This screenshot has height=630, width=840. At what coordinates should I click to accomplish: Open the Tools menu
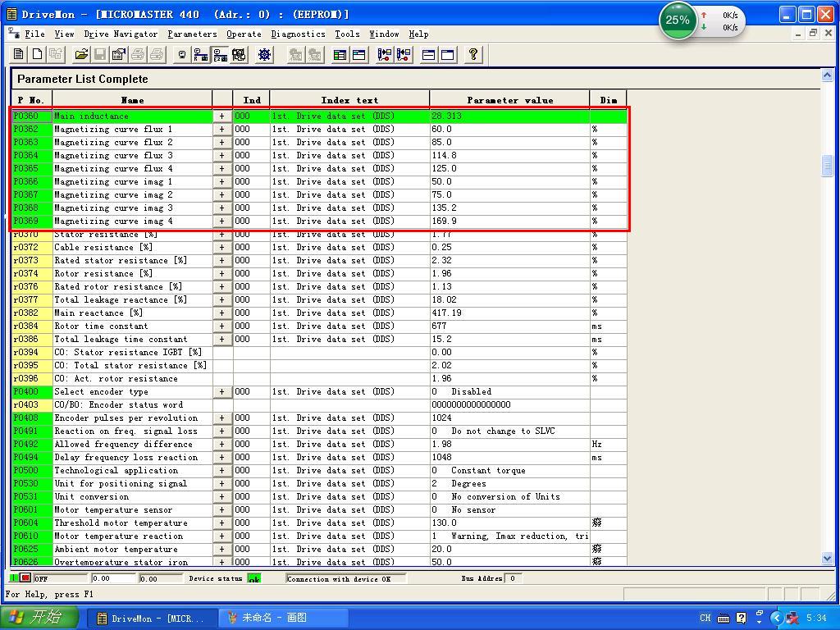click(x=347, y=34)
